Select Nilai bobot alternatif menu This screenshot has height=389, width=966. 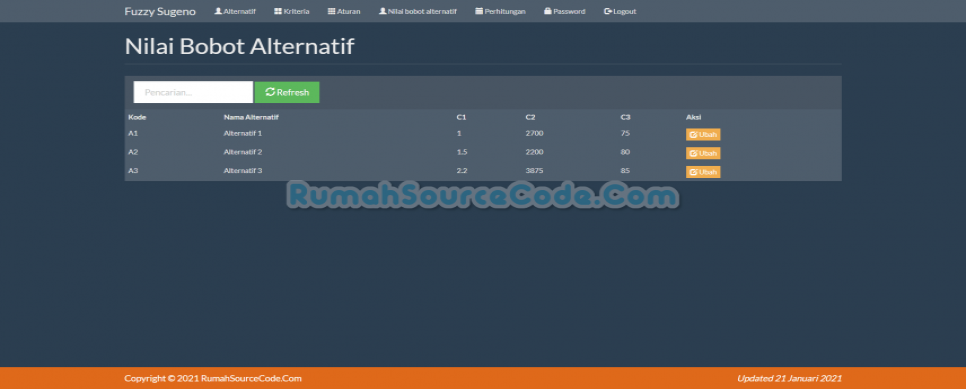click(x=418, y=11)
